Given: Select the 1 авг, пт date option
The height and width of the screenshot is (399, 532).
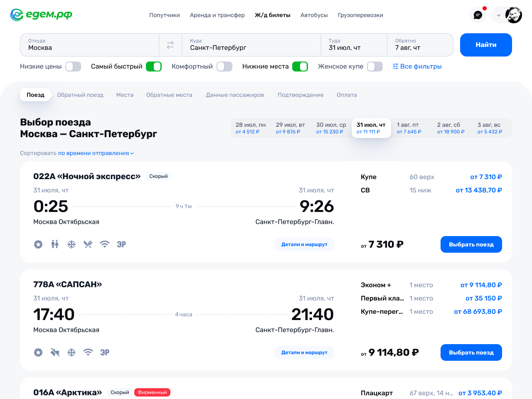Looking at the screenshot, I should [x=412, y=128].
